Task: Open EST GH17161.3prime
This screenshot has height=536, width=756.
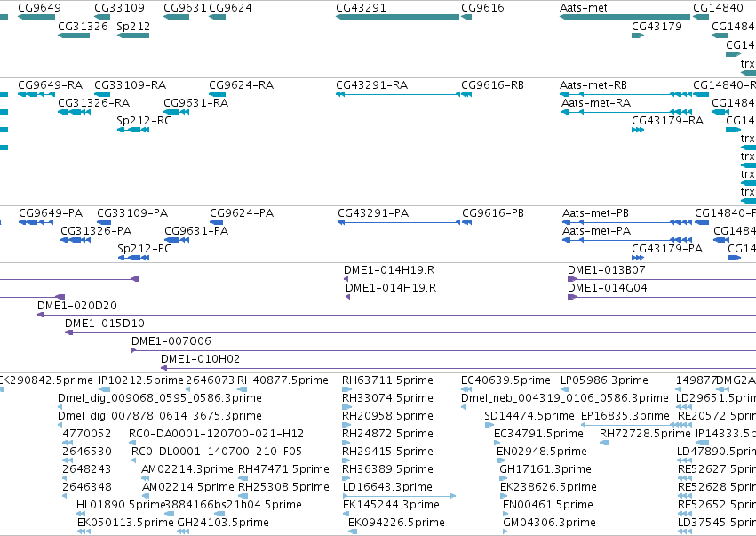Action: click(545, 469)
